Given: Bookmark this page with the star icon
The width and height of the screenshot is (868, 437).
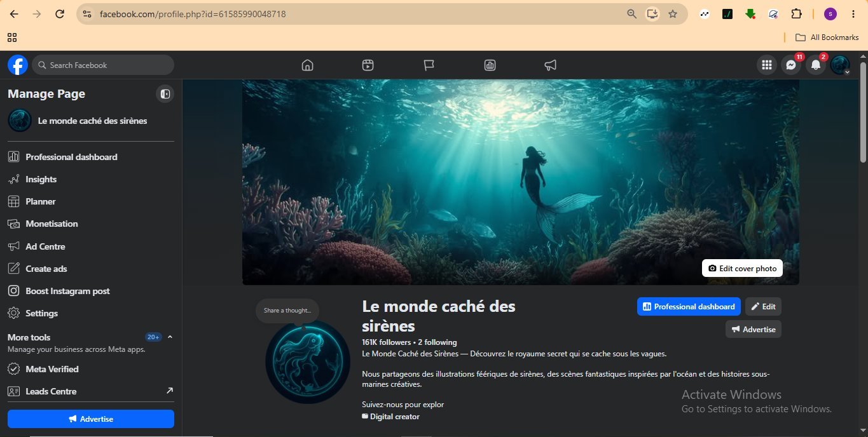Looking at the screenshot, I should tap(673, 13).
